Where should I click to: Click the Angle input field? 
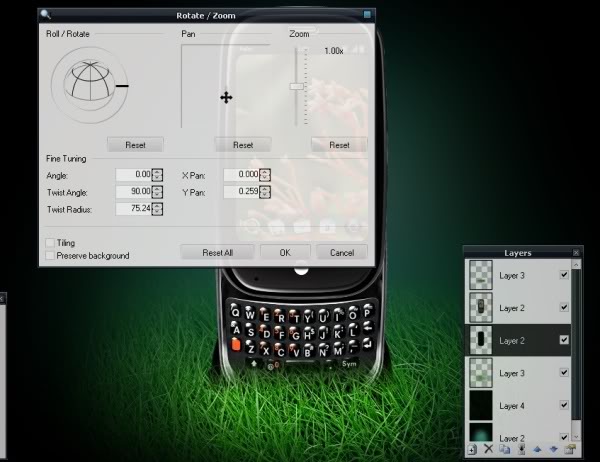[x=134, y=175]
